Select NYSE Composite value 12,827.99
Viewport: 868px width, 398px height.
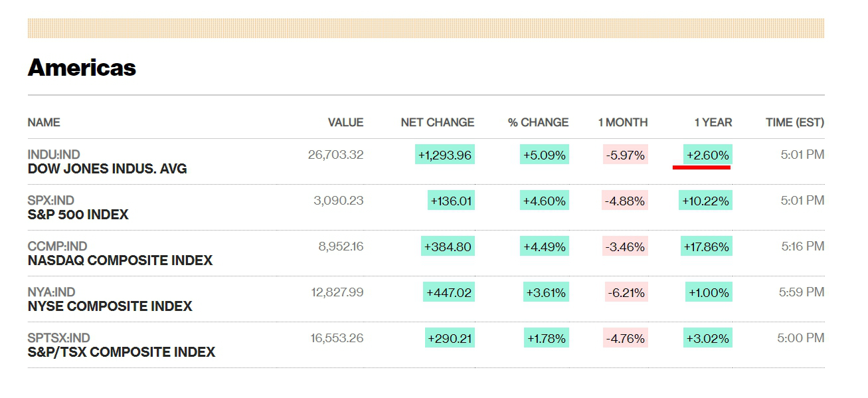(x=337, y=292)
